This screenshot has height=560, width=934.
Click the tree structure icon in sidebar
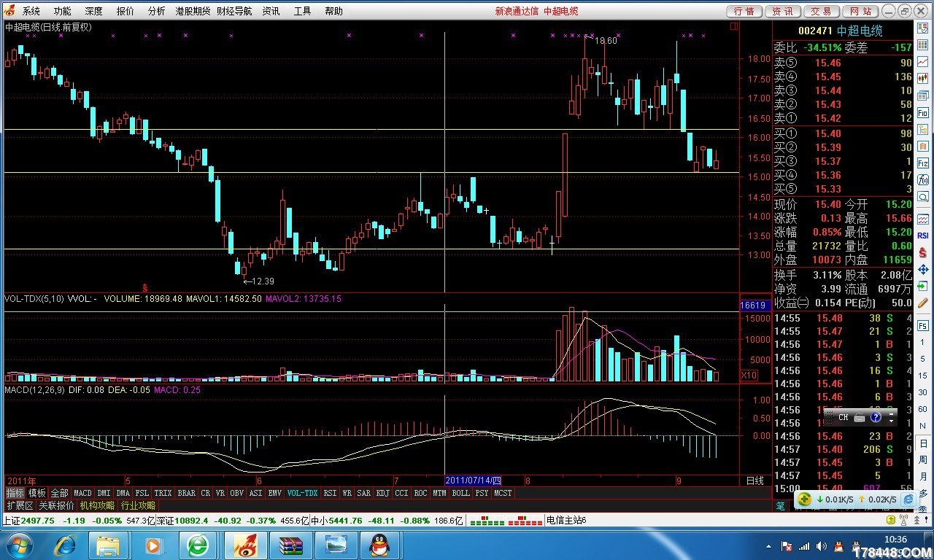pyautogui.click(x=923, y=129)
